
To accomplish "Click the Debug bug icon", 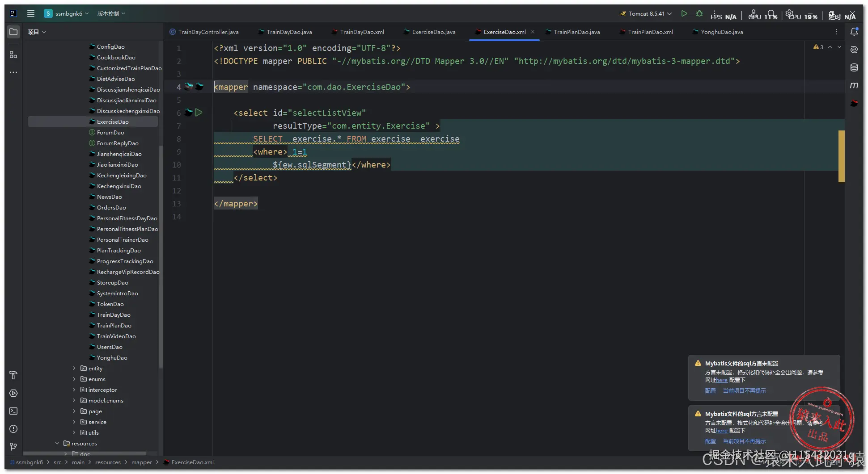I will pyautogui.click(x=699, y=14).
